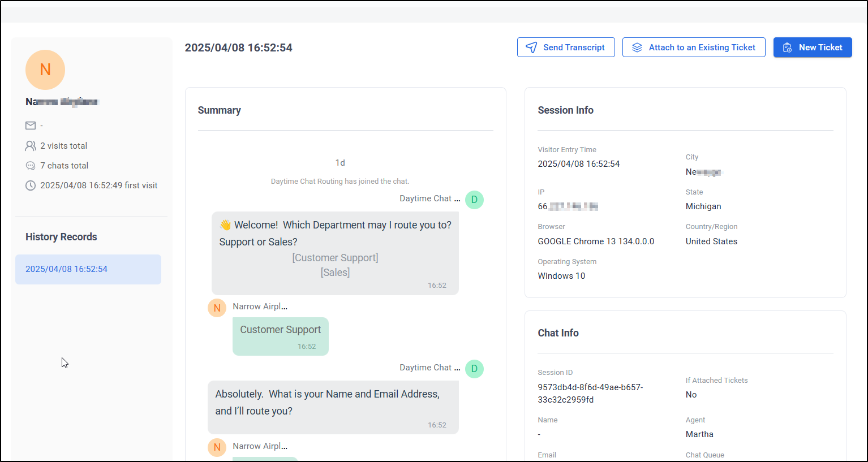Screen dimensions: 868x462
Task: Click the Chat Info heading
Action: tap(558, 333)
